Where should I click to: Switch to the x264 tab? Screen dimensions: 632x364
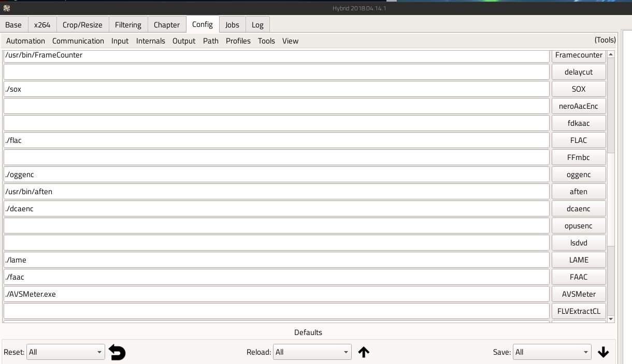point(42,25)
